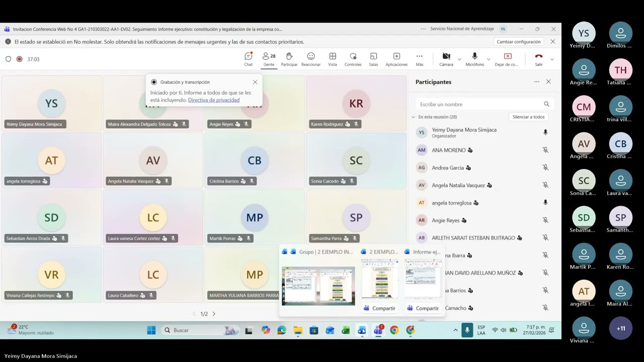Viewport: 644px width, 362px height.
Task: Toggle the Cámara on or off
Action: tap(446, 59)
